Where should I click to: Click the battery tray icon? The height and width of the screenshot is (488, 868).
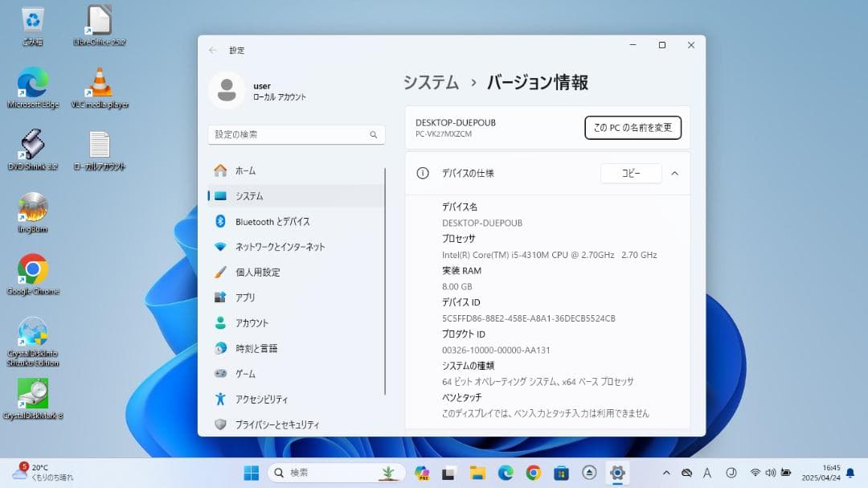786,473
